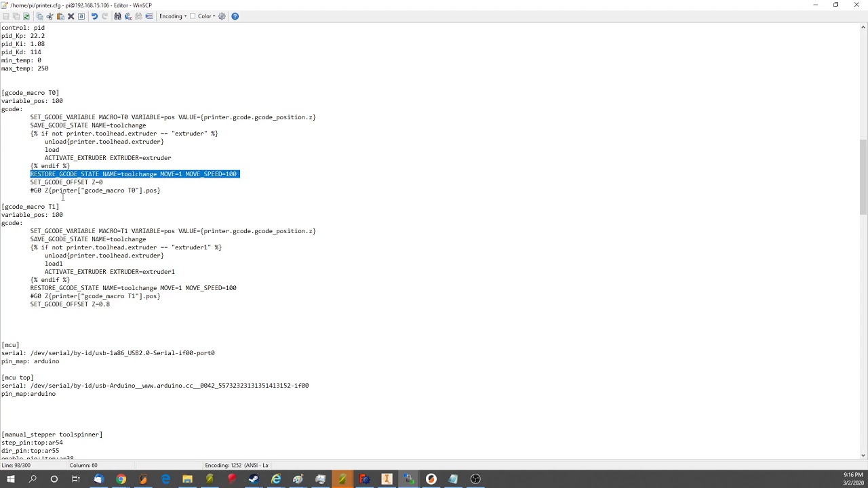Click 'Line: 98/300' in status bar
This screenshot has width=868, height=488.
(16, 466)
